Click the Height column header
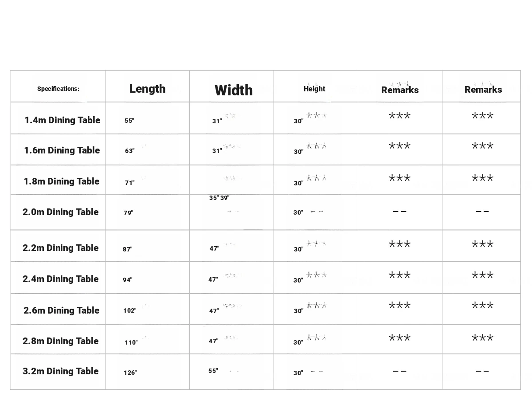 click(x=314, y=89)
